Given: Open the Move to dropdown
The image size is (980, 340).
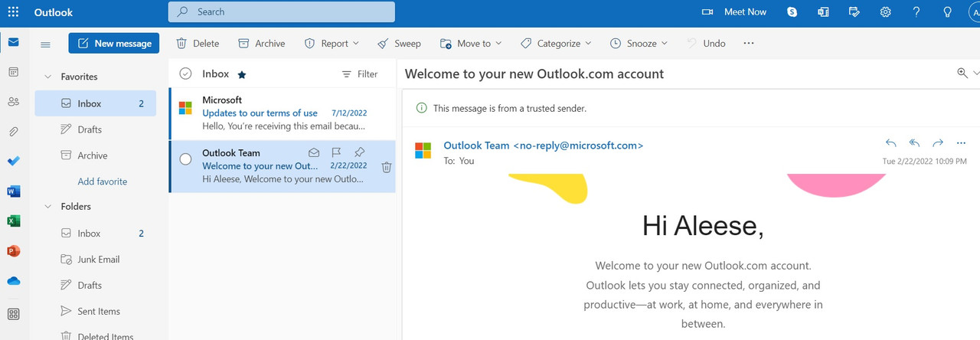Looking at the screenshot, I should pyautogui.click(x=471, y=44).
